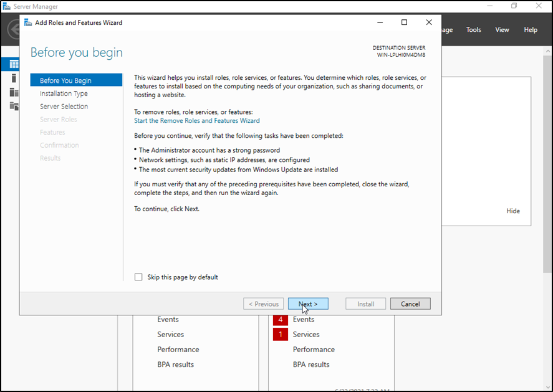Click the red Services alert badge showing 1

(280, 335)
